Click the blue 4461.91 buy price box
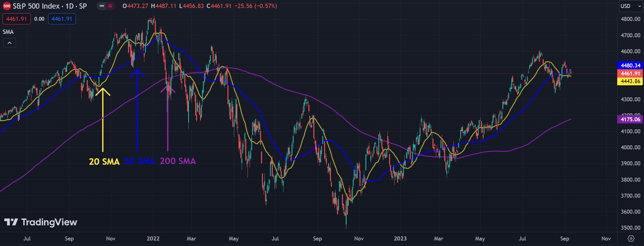The height and width of the screenshot is (246, 644). pyautogui.click(x=62, y=19)
